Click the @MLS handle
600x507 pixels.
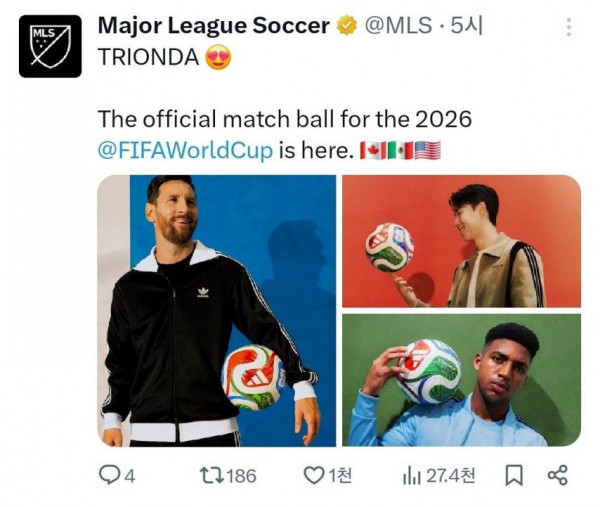click(x=395, y=27)
